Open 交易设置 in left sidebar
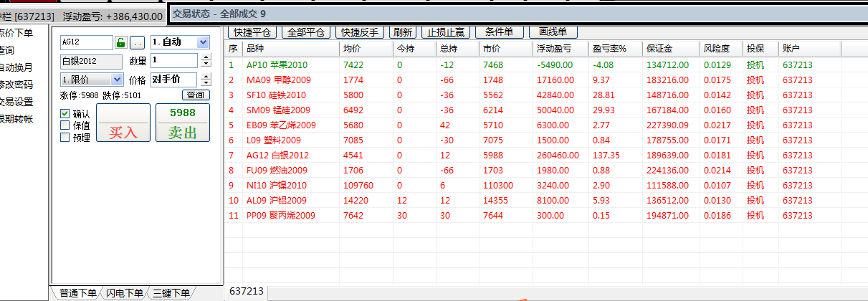868x301 pixels. (x=16, y=102)
